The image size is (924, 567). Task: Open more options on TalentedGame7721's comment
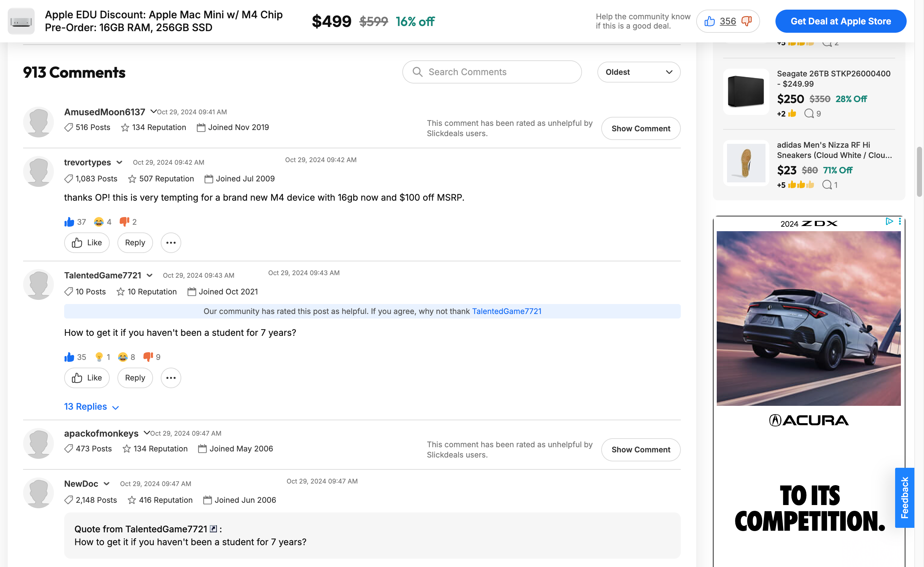coord(171,378)
